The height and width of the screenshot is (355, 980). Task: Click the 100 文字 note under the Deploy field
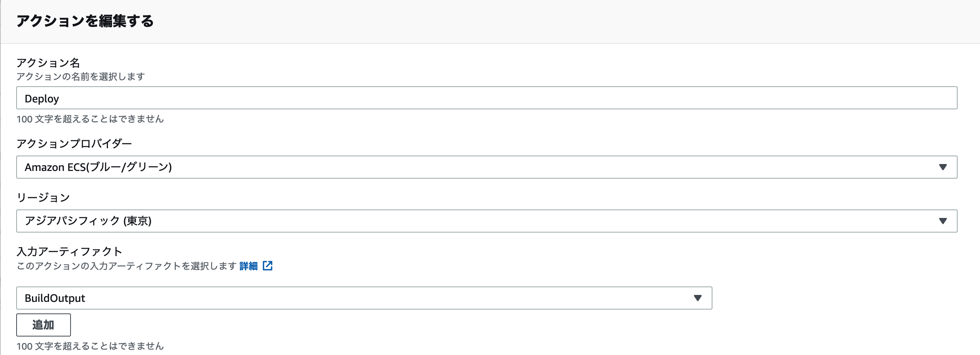click(90, 119)
